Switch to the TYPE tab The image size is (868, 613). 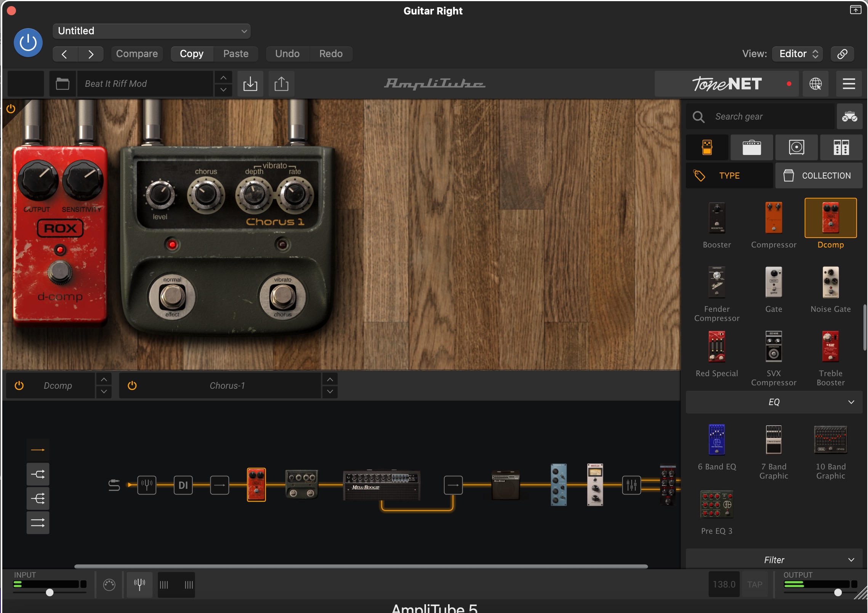click(x=729, y=176)
